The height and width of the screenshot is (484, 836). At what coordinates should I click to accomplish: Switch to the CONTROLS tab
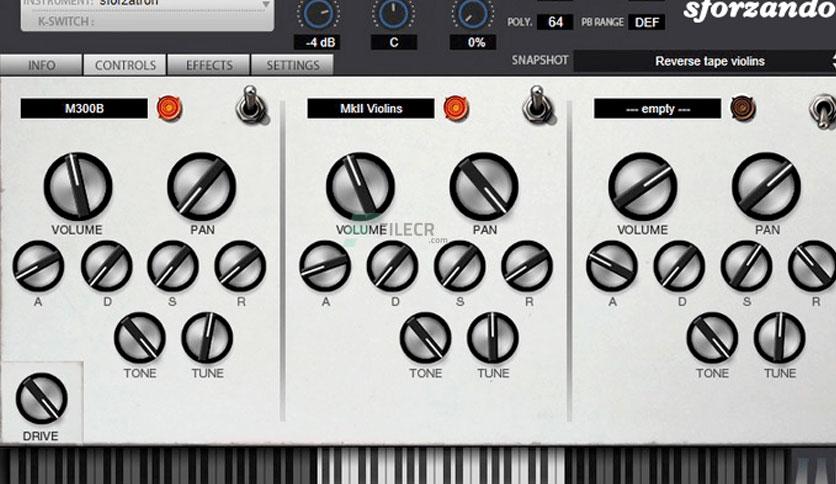coord(125,65)
